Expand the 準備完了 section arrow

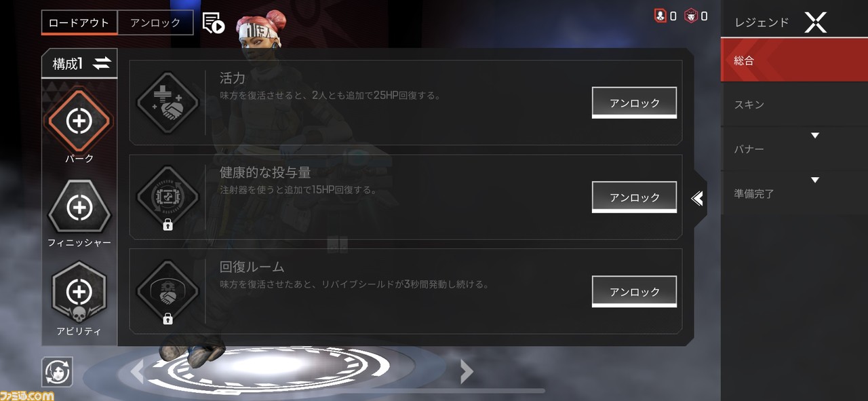coord(815,180)
